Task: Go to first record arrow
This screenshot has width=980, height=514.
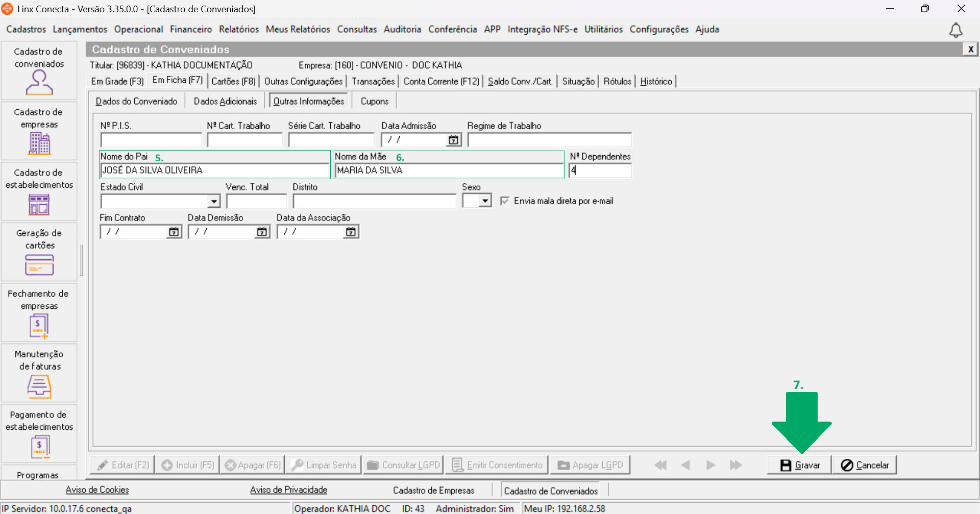Action: (660, 465)
